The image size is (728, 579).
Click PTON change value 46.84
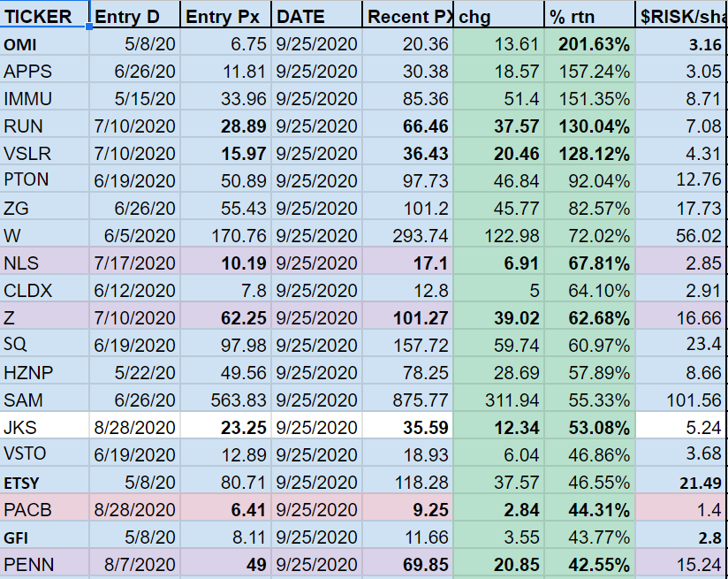[498, 180]
